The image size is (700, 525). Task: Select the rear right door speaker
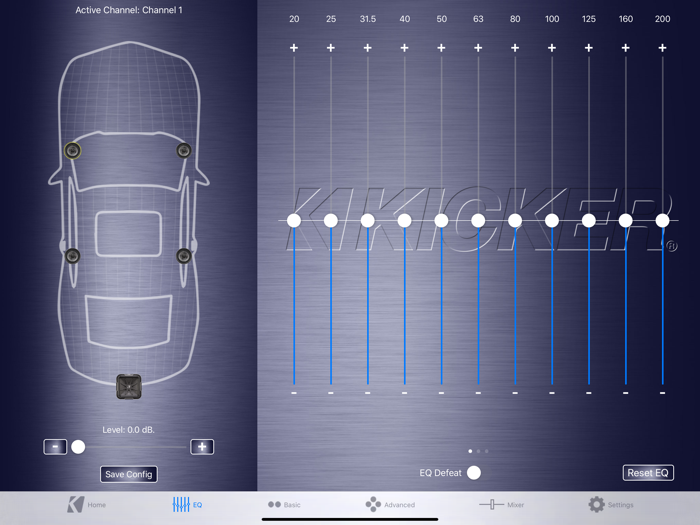(184, 256)
